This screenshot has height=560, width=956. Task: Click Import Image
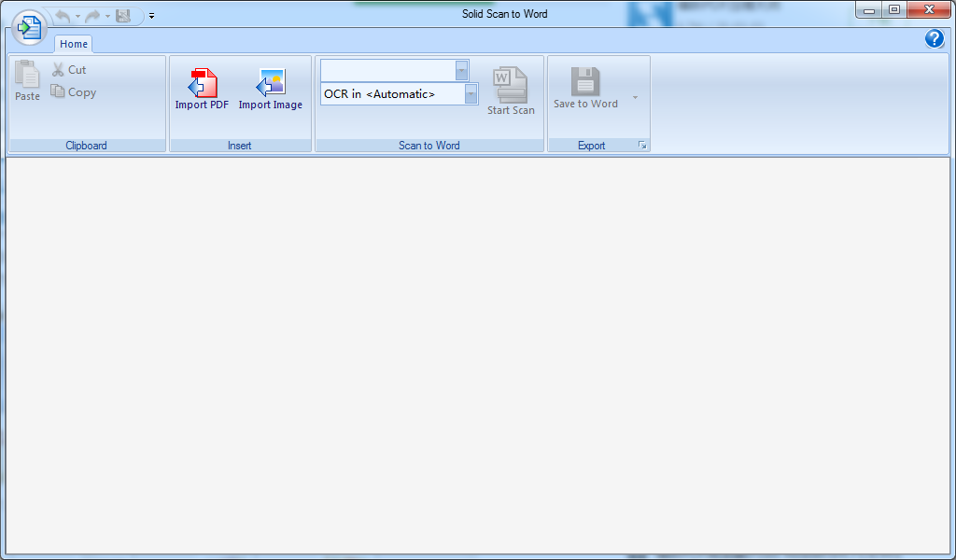[x=271, y=90]
